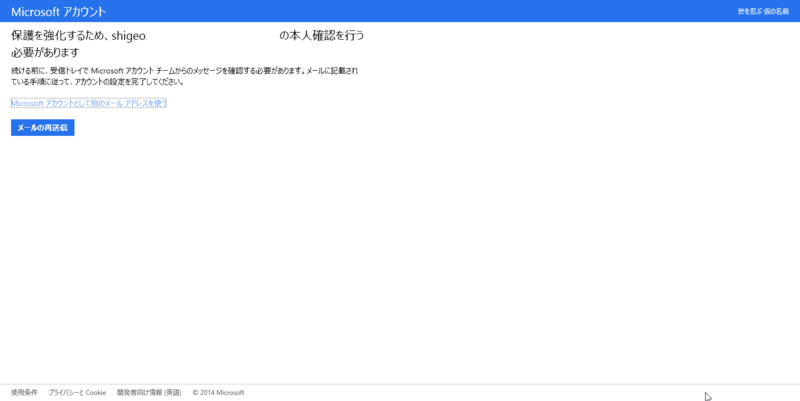Open the 使用条件 footer link
Image resolution: width=800 pixels, height=401 pixels.
(24, 393)
